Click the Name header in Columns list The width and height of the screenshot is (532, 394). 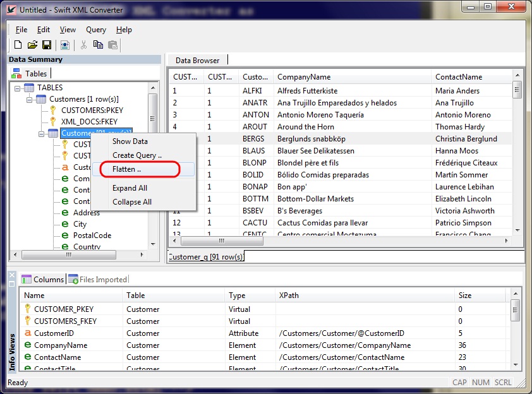tap(71, 295)
